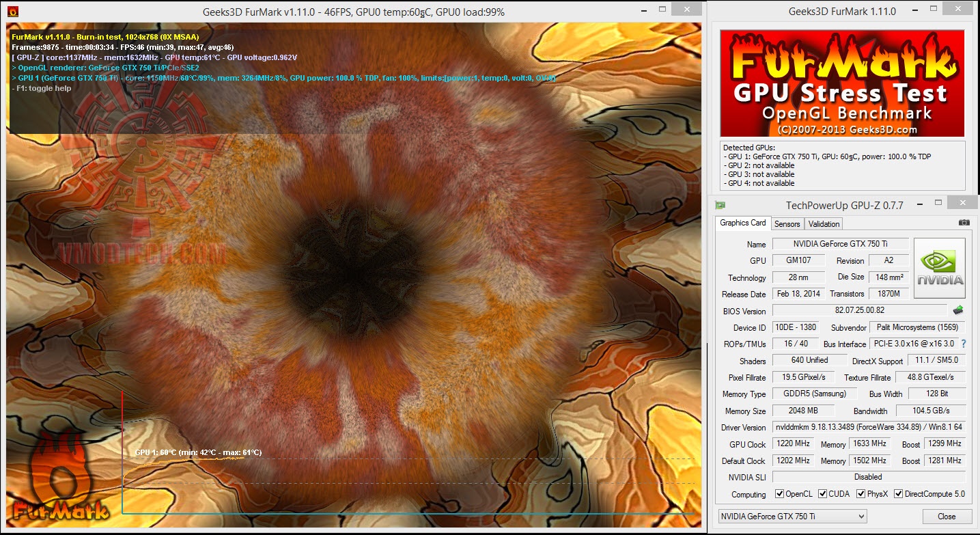Click the Driver Version field nvlddmkm 9.18.13.3489
980x535 pixels.
click(869, 427)
